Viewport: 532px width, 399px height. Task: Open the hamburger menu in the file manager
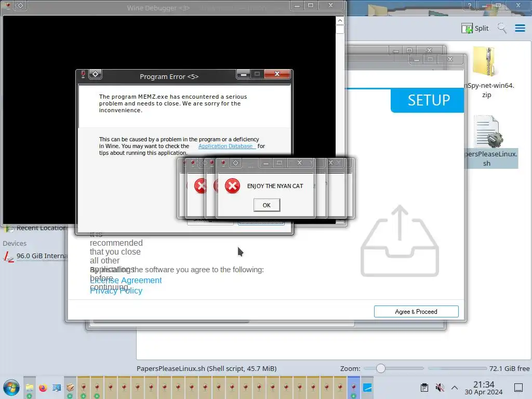pyautogui.click(x=520, y=28)
